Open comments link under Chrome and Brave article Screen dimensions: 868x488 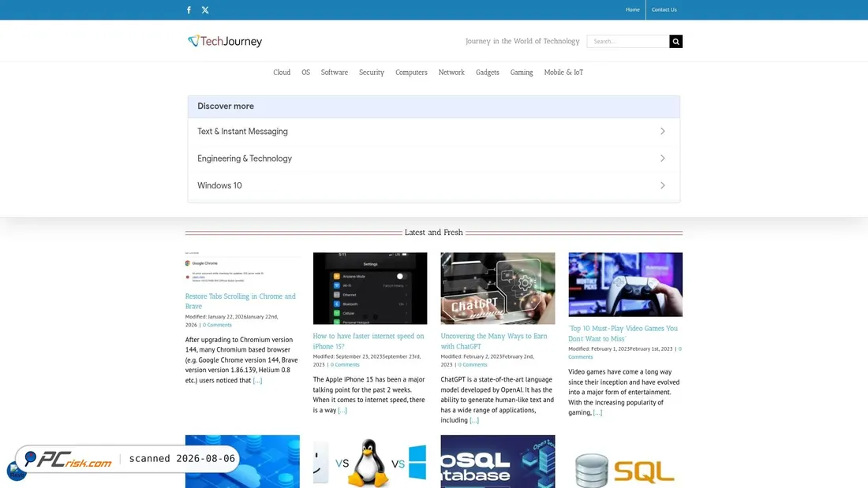217,325
